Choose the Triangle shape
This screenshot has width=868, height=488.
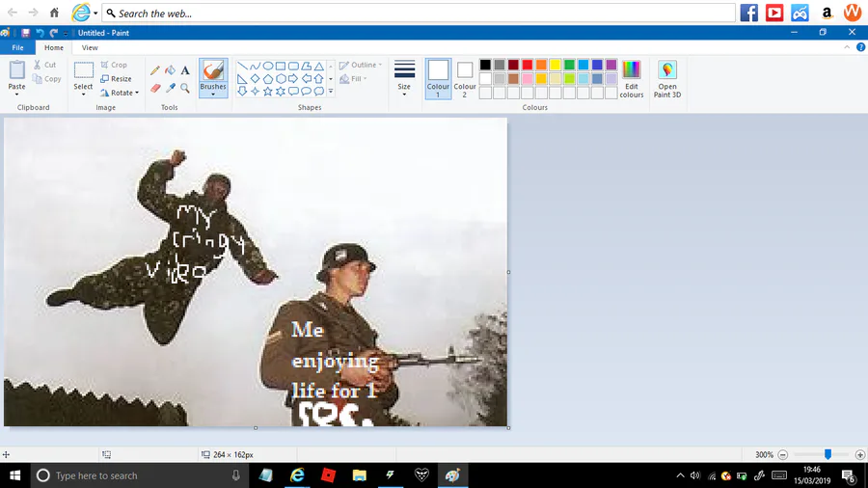click(319, 66)
